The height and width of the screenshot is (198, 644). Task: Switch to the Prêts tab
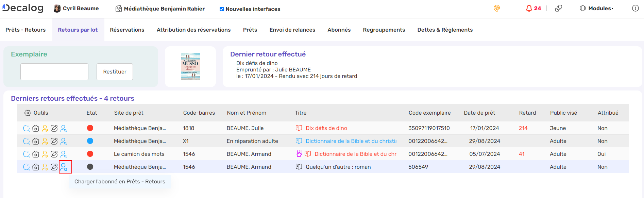click(250, 30)
